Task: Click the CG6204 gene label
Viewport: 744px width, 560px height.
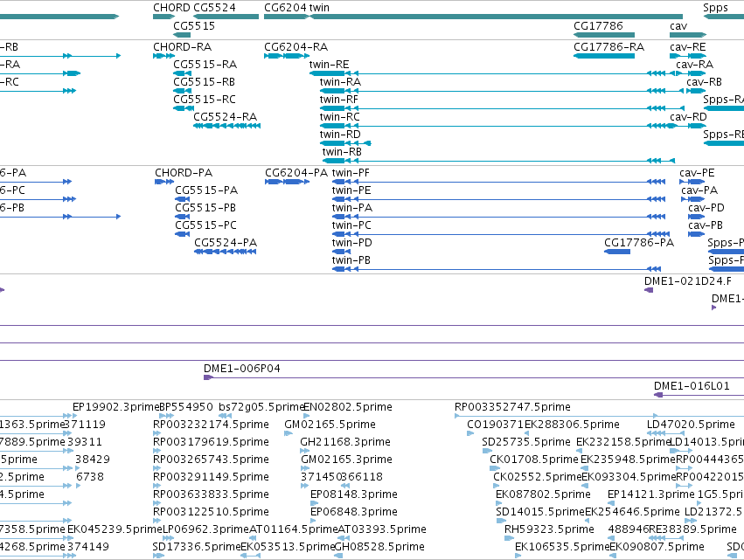Action: coord(285,8)
